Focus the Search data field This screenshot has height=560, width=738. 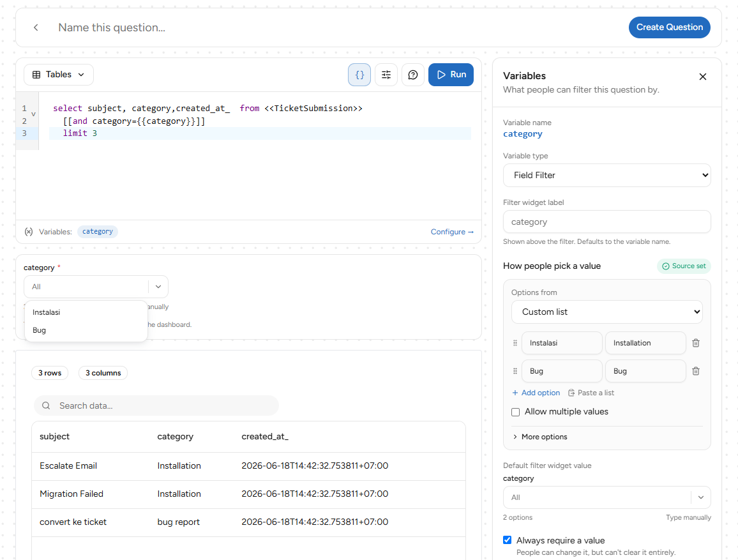(156, 405)
